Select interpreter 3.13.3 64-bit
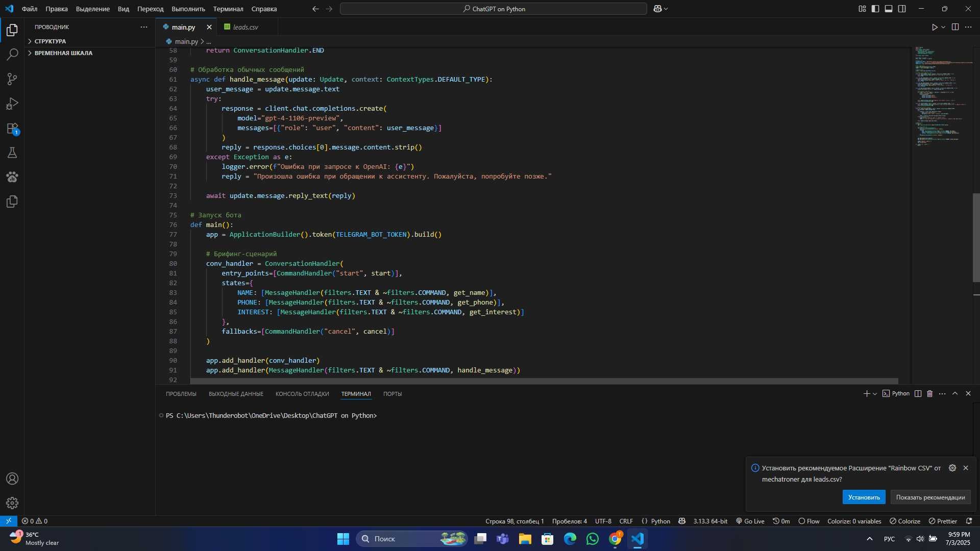 coord(710,521)
